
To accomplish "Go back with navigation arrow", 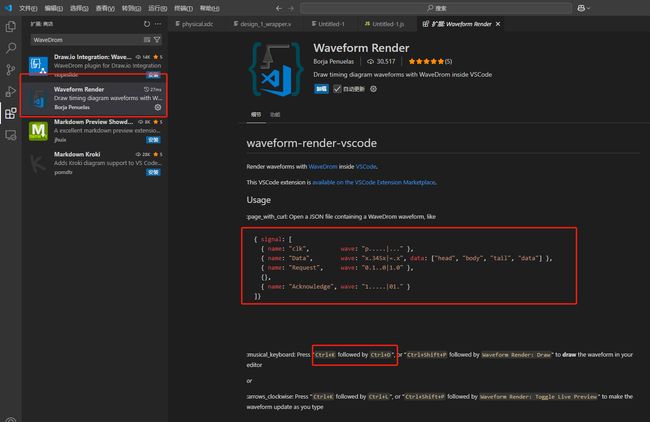I will 279,8.
